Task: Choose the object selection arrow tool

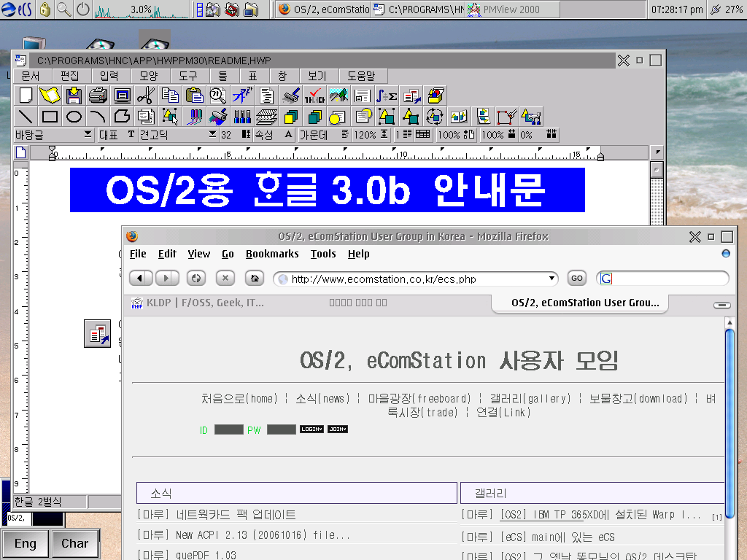Action: [170, 117]
